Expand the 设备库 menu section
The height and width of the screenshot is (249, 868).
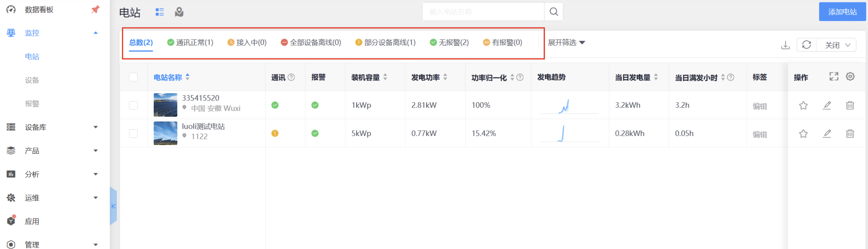[x=96, y=127]
